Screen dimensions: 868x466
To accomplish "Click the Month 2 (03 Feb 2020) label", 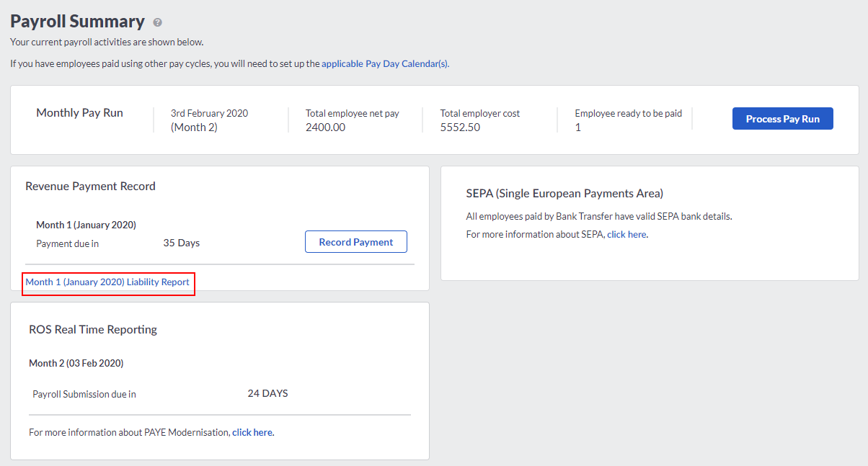I will click(76, 364).
